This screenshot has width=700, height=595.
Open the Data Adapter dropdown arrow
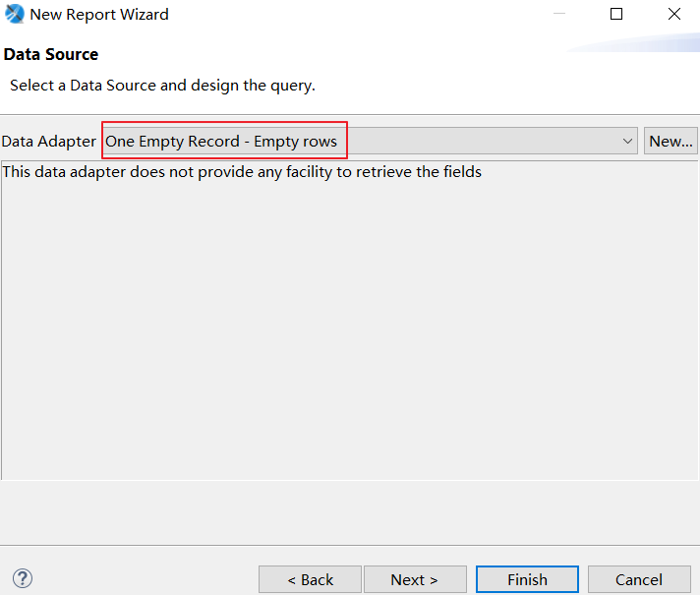click(x=627, y=142)
